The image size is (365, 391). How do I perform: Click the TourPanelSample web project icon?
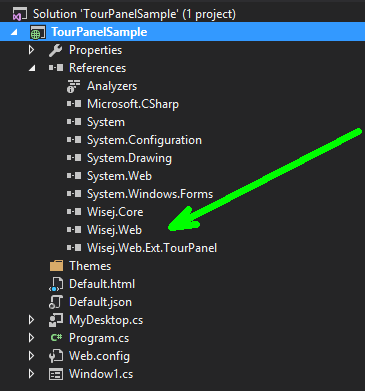coord(38,32)
